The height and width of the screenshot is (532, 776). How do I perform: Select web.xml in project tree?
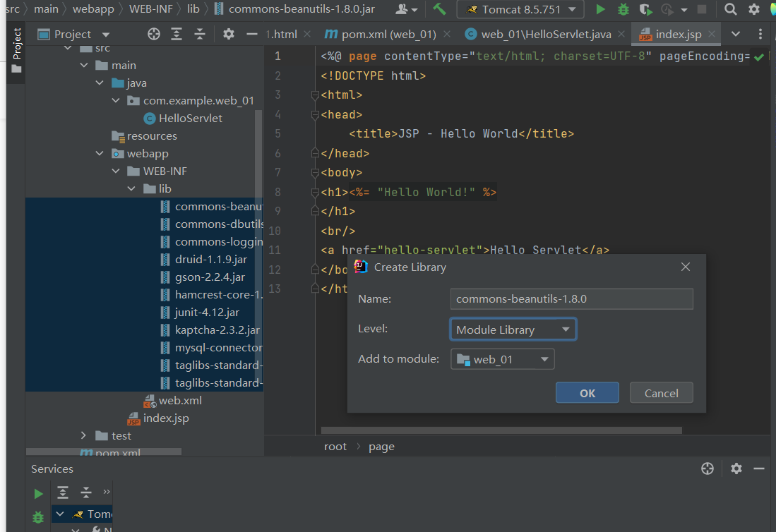click(x=172, y=400)
